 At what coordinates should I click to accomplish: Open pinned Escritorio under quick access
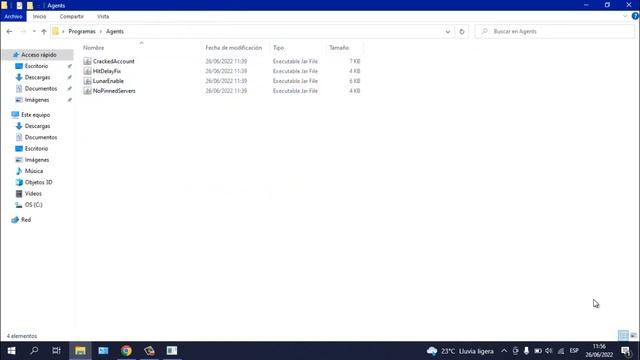point(36,66)
